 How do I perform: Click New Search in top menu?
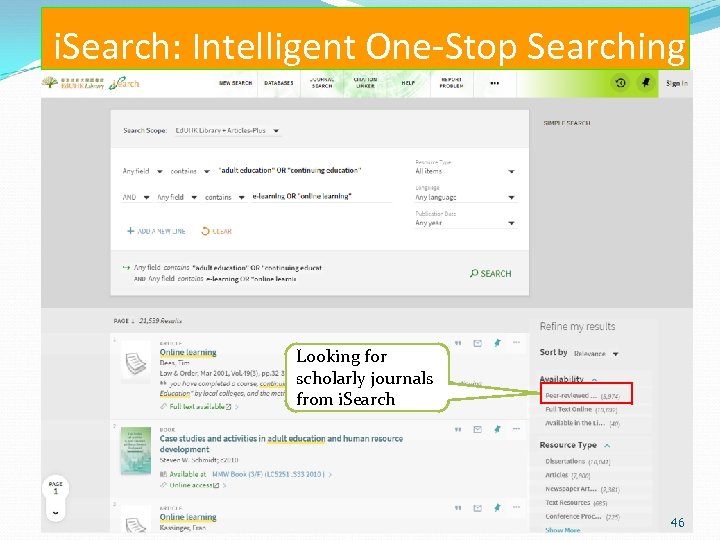(236, 83)
